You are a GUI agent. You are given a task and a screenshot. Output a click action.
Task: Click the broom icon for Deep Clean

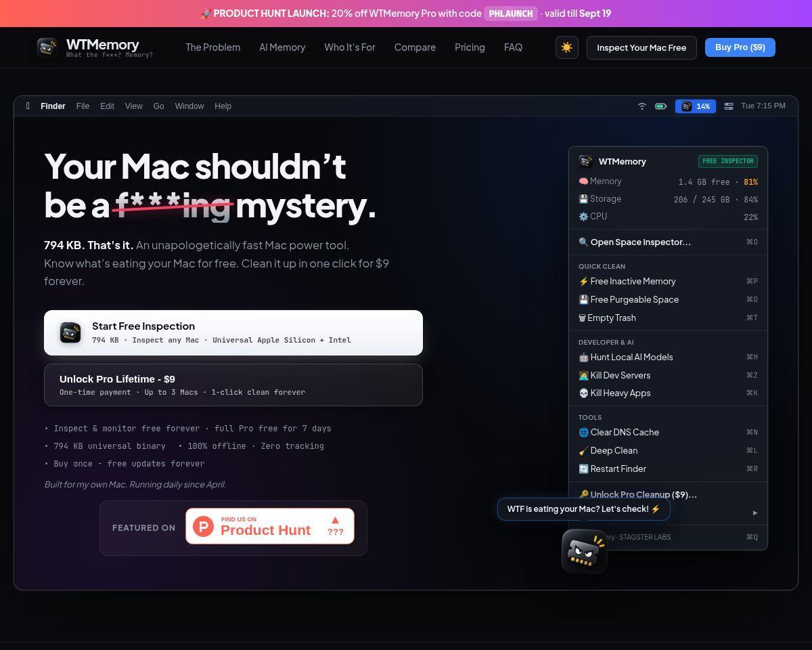coord(583,451)
